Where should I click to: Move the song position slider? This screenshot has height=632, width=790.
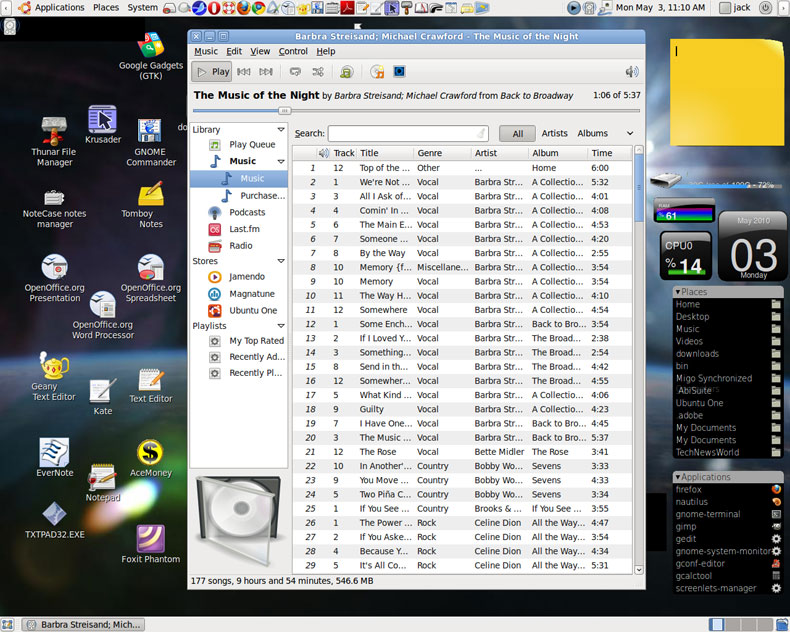click(x=285, y=110)
